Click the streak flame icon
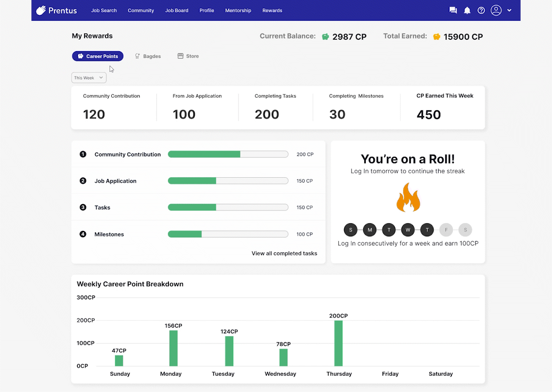Viewport: 552px width, 392px height. tap(408, 197)
